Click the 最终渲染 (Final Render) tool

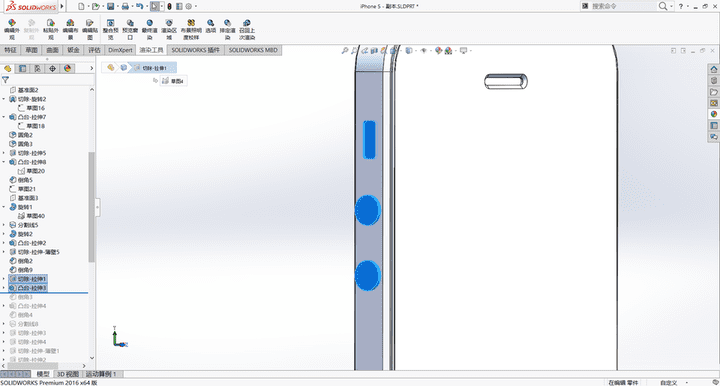click(x=150, y=30)
